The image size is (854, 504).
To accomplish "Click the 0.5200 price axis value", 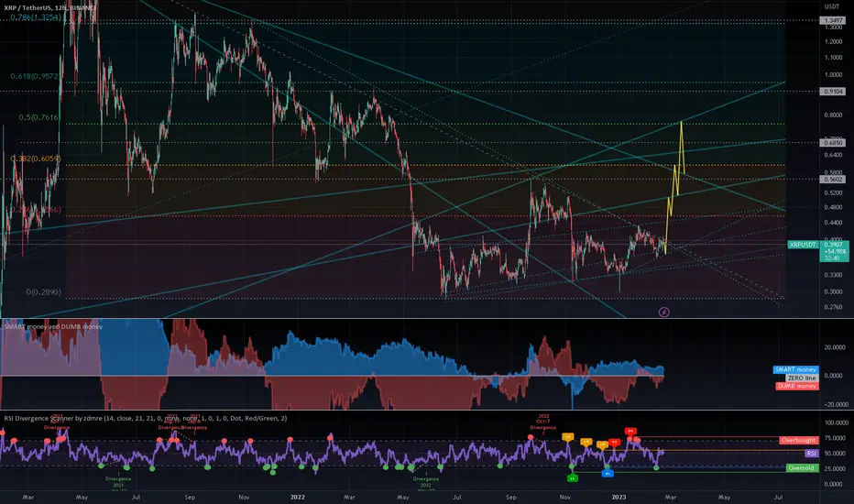I will pos(833,192).
